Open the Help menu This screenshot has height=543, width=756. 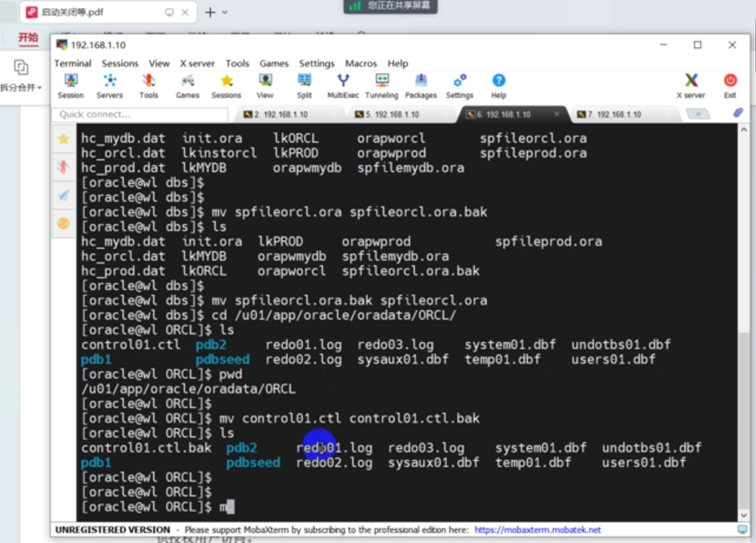[x=398, y=63]
